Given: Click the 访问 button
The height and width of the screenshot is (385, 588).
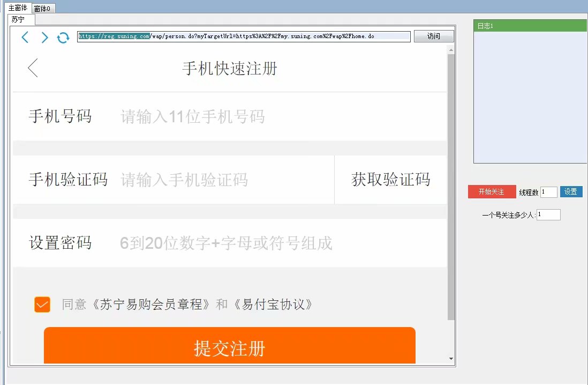Looking at the screenshot, I should 433,36.
